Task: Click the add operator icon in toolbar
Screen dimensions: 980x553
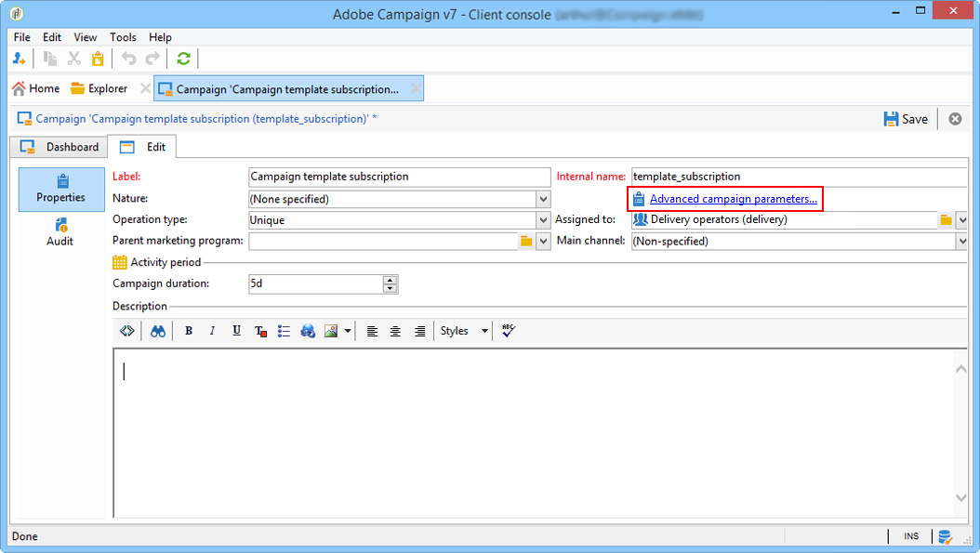Action: (x=20, y=59)
